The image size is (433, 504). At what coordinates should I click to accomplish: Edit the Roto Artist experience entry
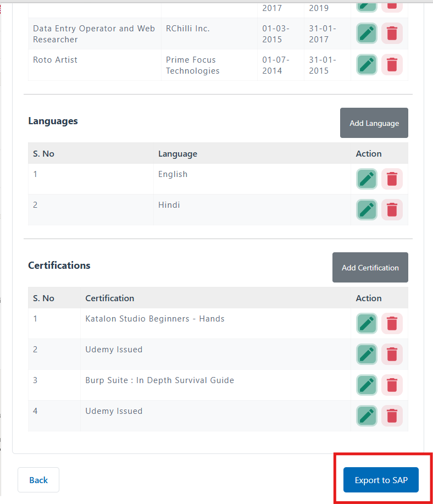[x=367, y=64]
